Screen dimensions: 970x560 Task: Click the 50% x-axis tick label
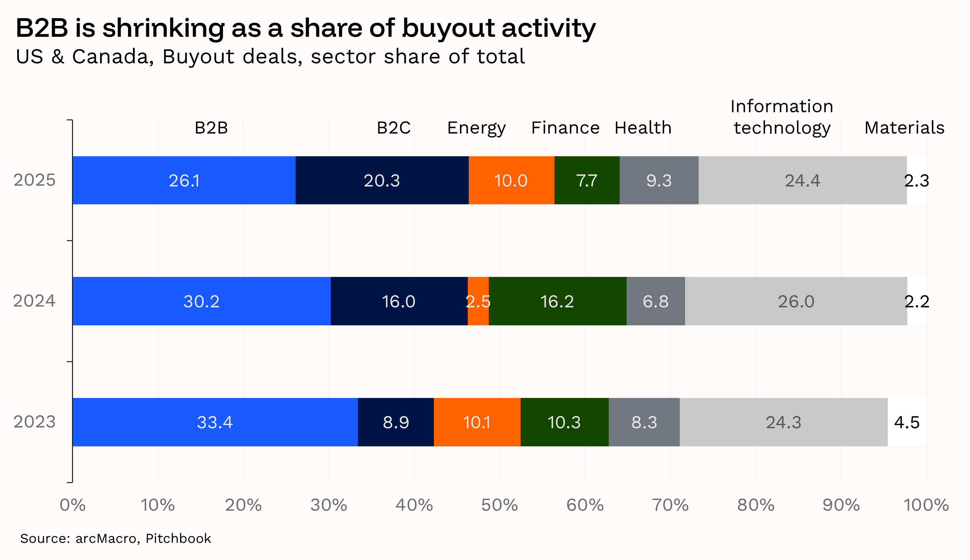[499, 505]
